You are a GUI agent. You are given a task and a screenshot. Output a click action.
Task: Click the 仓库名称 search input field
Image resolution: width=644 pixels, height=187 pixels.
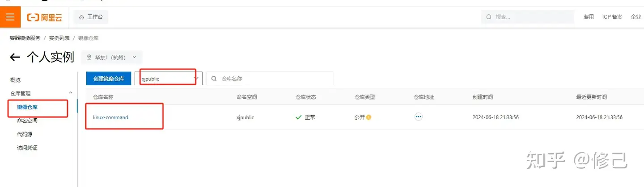click(x=269, y=79)
